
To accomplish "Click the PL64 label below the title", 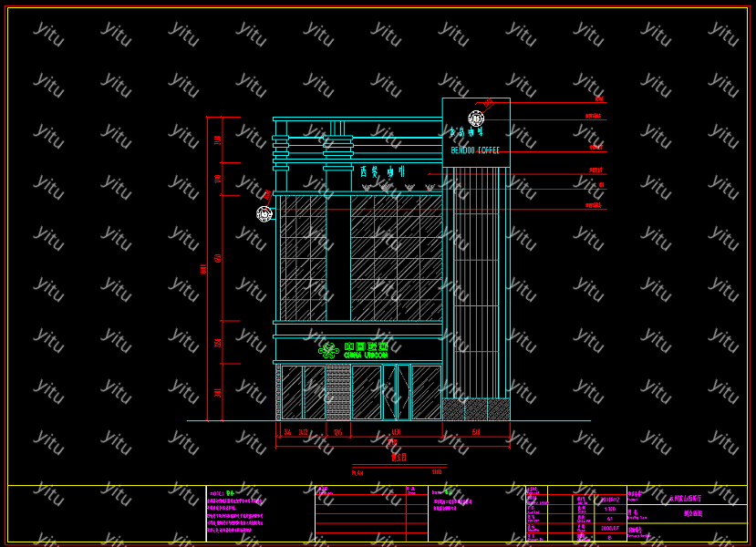I will [357, 473].
